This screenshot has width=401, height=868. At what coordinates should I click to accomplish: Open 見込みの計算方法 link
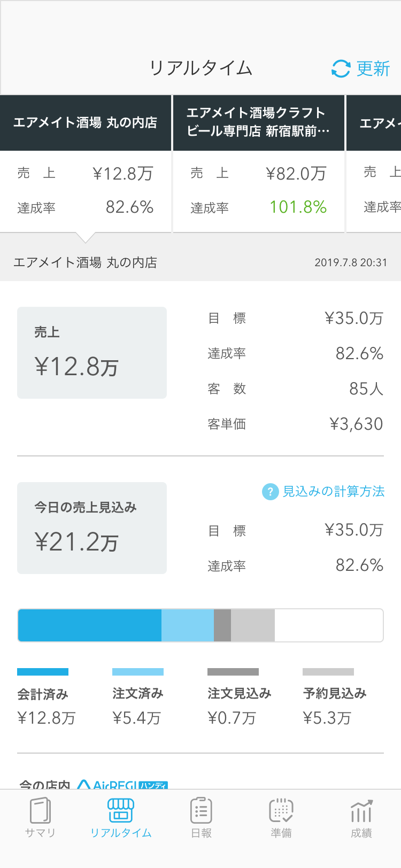click(x=334, y=491)
